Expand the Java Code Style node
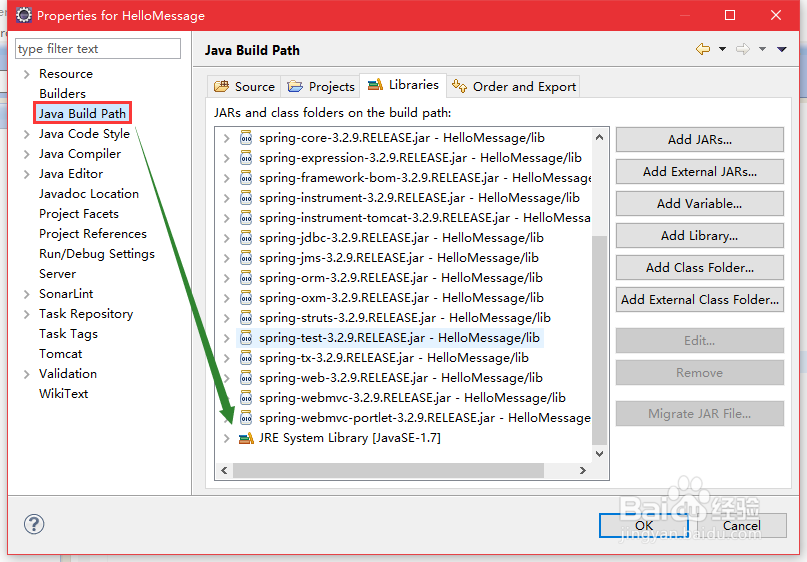807x562 pixels. [x=26, y=134]
